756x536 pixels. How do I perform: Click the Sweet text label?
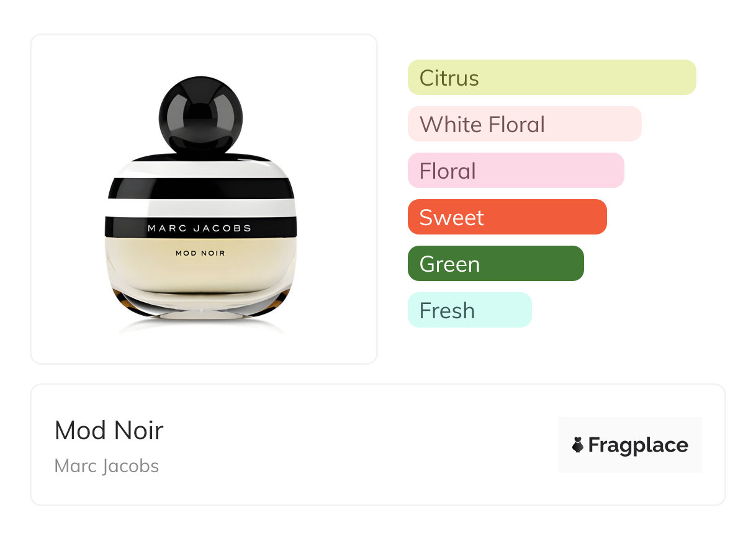pyautogui.click(x=452, y=218)
